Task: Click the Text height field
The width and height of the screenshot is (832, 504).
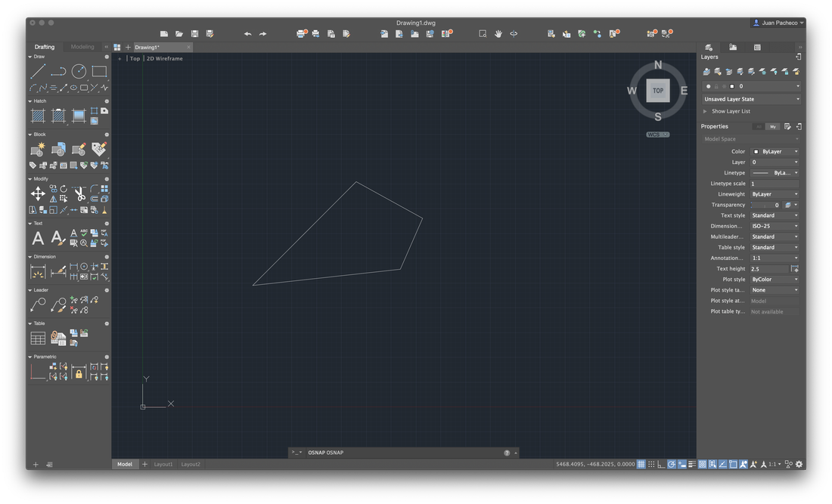Action: [x=769, y=269]
